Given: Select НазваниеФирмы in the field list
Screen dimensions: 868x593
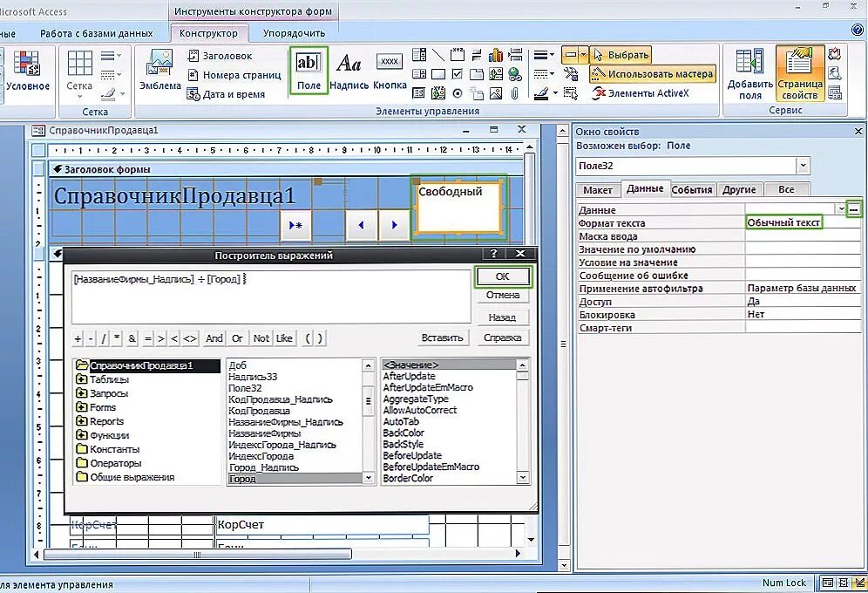Looking at the screenshot, I should click(265, 433).
